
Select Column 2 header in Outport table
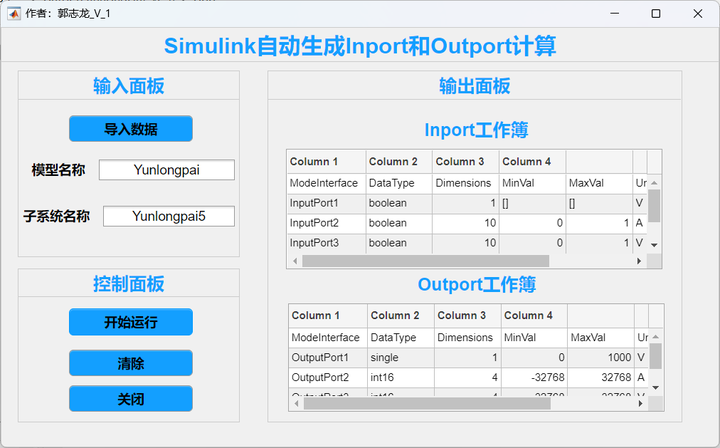(401, 315)
